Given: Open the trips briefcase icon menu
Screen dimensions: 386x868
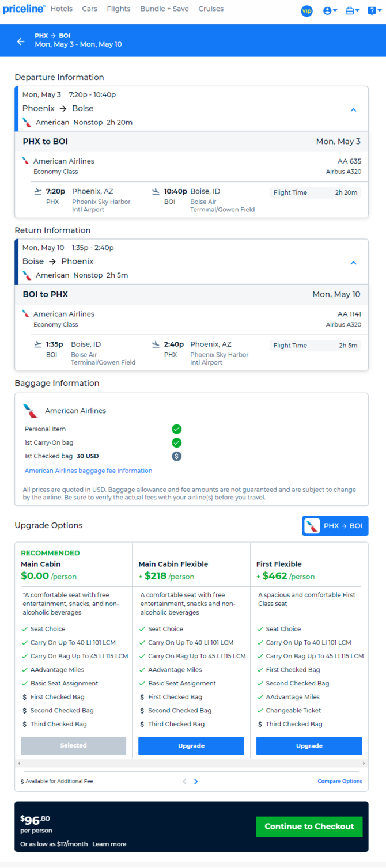Looking at the screenshot, I should coord(352,10).
